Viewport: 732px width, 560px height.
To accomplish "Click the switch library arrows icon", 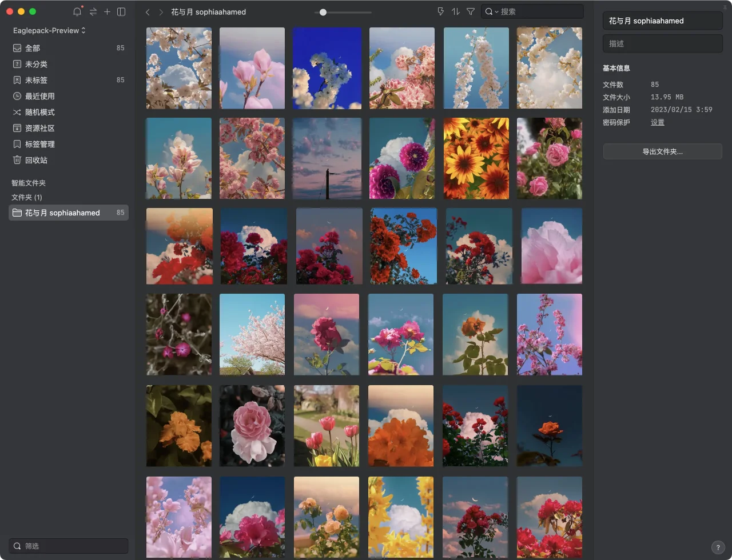I will pos(93,12).
